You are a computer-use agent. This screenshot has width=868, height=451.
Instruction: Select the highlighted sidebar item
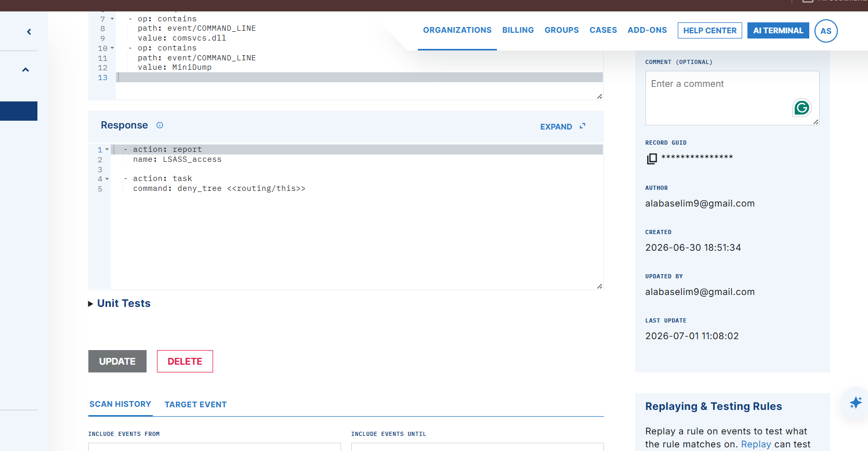19,111
